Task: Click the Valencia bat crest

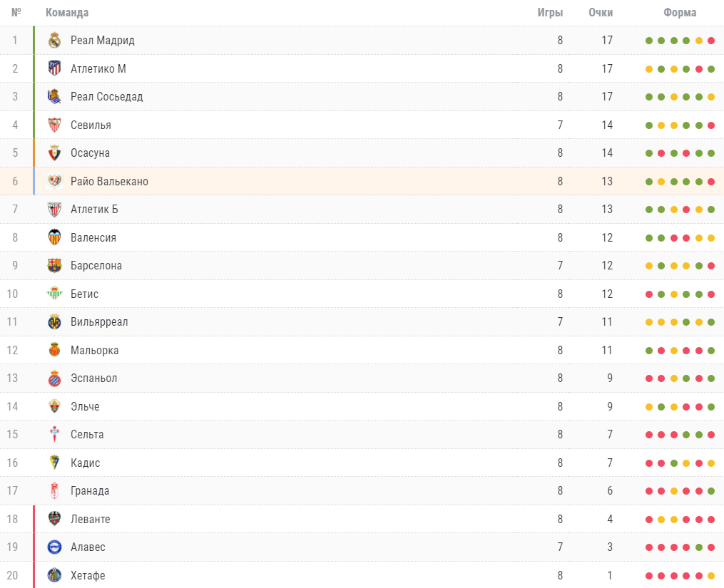Action: click(x=54, y=237)
